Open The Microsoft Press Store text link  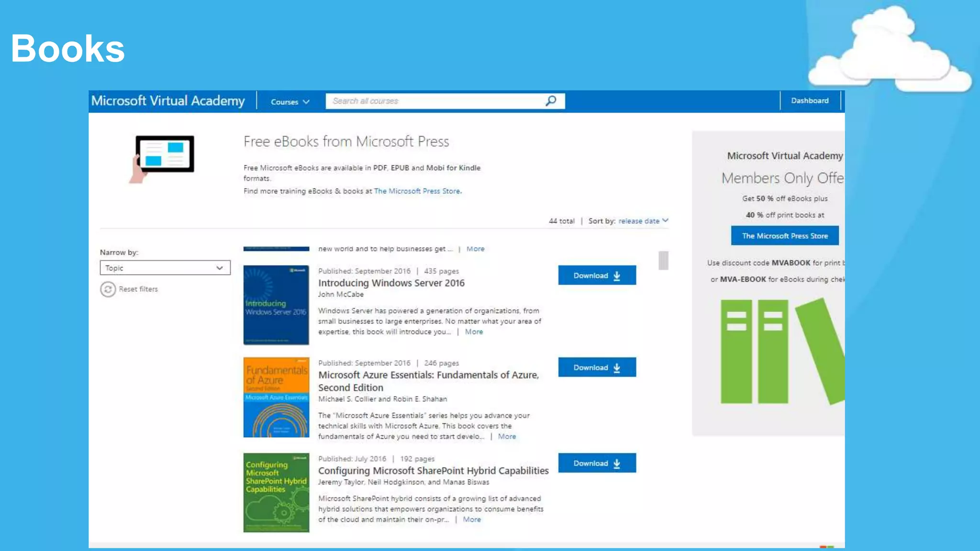point(417,191)
